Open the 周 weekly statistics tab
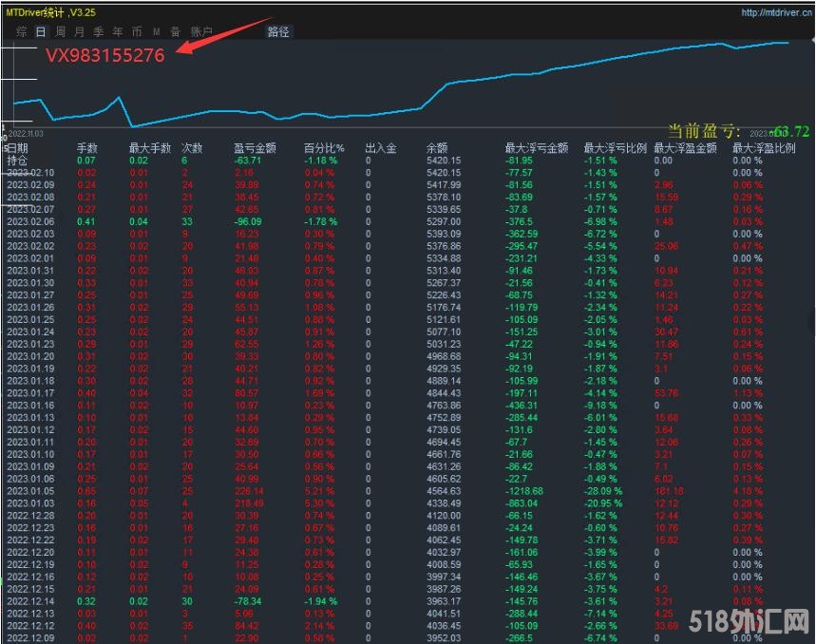Viewport: 816px width, 644px height. tap(60, 31)
